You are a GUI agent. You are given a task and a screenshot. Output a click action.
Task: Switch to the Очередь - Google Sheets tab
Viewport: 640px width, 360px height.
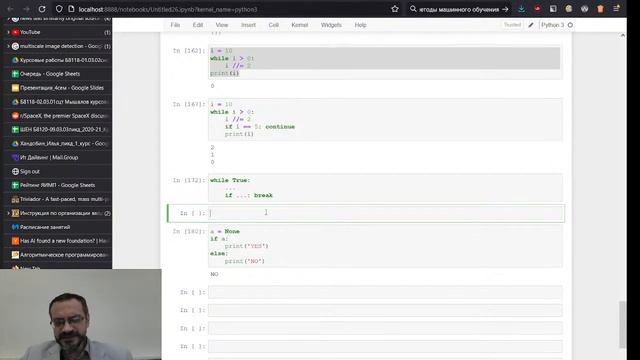tap(58, 74)
